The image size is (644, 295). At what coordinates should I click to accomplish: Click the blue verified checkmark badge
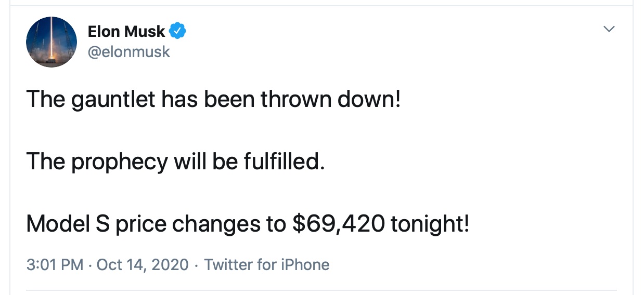pos(178,32)
